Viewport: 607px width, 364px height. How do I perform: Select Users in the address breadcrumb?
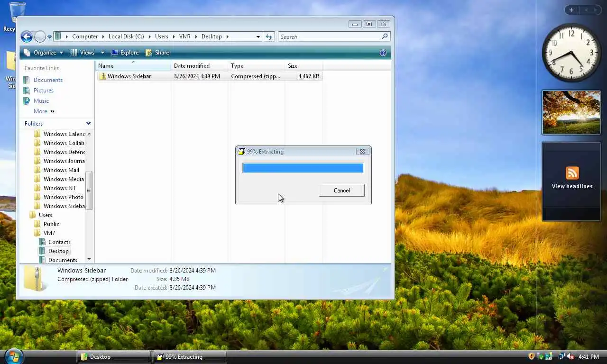(162, 36)
